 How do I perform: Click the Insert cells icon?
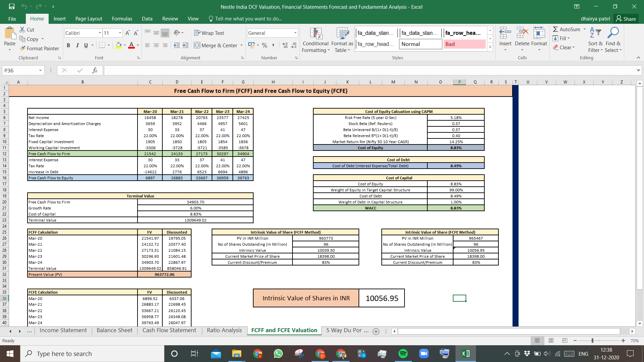(505, 34)
